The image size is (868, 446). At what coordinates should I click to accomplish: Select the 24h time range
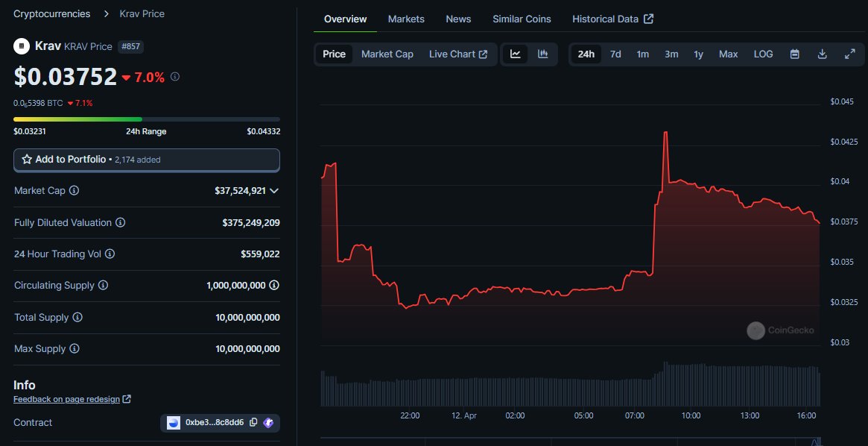(586, 54)
